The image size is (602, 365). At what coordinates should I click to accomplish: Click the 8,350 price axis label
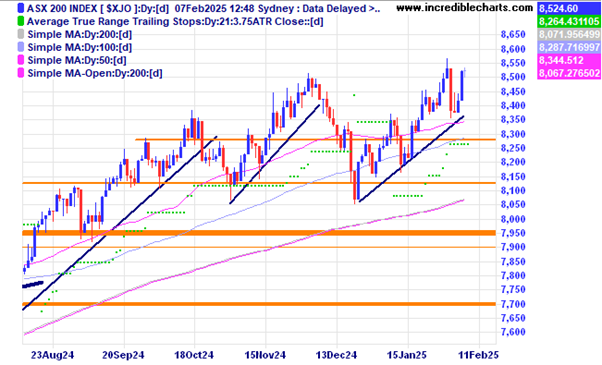[513, 120]
